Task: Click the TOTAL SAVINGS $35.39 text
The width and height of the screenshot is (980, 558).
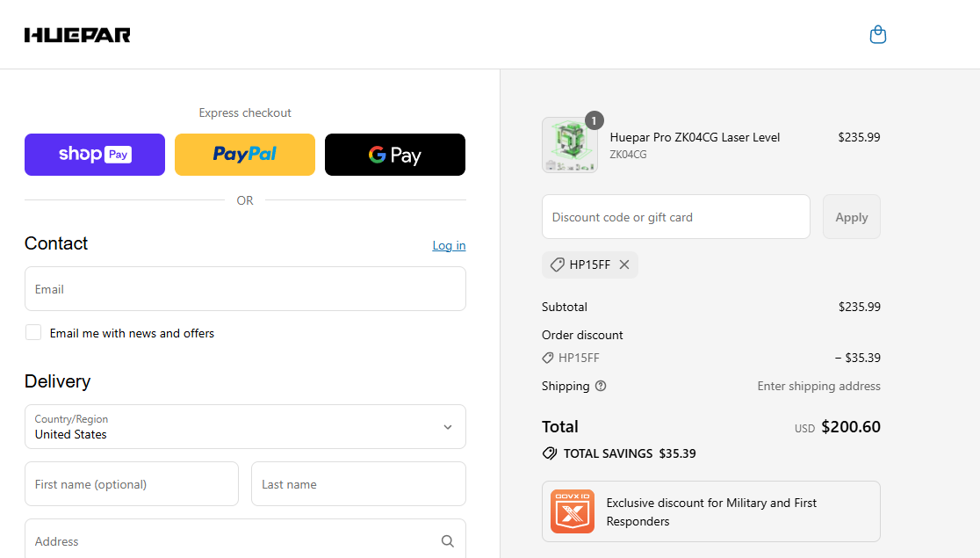Action: 630,453
